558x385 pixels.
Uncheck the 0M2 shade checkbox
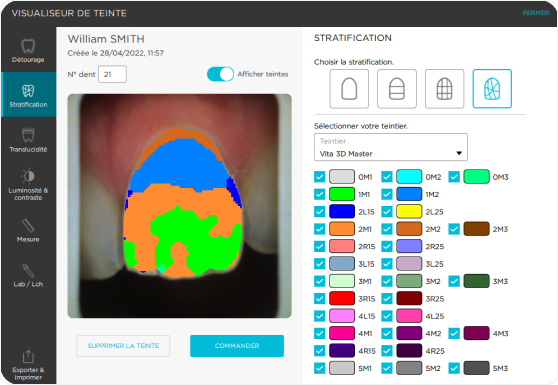click(387, 177)
